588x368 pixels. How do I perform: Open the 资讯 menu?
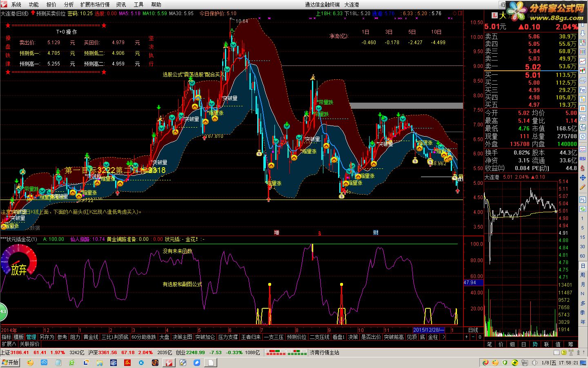click(121, 4)
